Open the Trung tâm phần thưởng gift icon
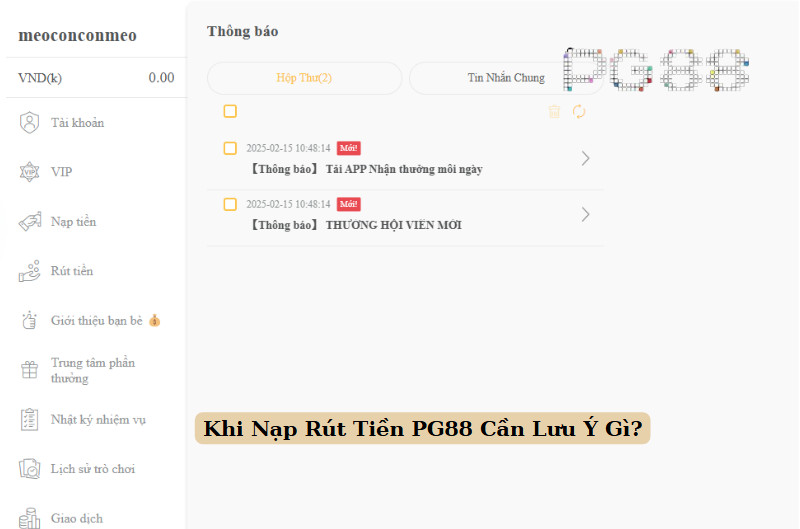Image resolution: width=800 pixels, height=529 pixels. coord(30,370)
